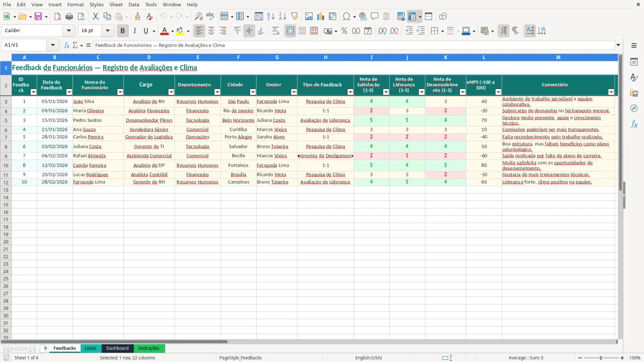This screenshot has width=644, height=362.
Task: Toggle merge and center cells
Action: (x=290, y=31)
